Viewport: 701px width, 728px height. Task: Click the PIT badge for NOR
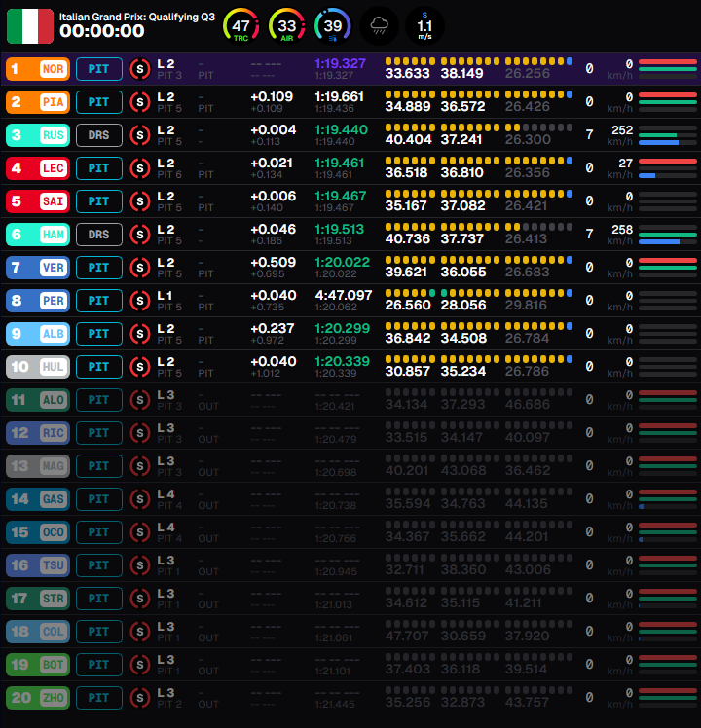coord(99,69)
